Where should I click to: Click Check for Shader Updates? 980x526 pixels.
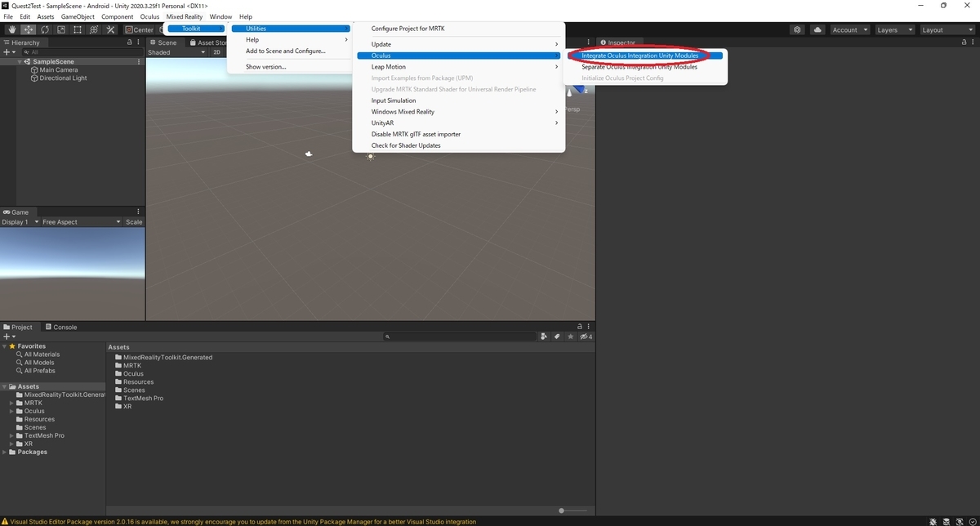coord(459,145)
